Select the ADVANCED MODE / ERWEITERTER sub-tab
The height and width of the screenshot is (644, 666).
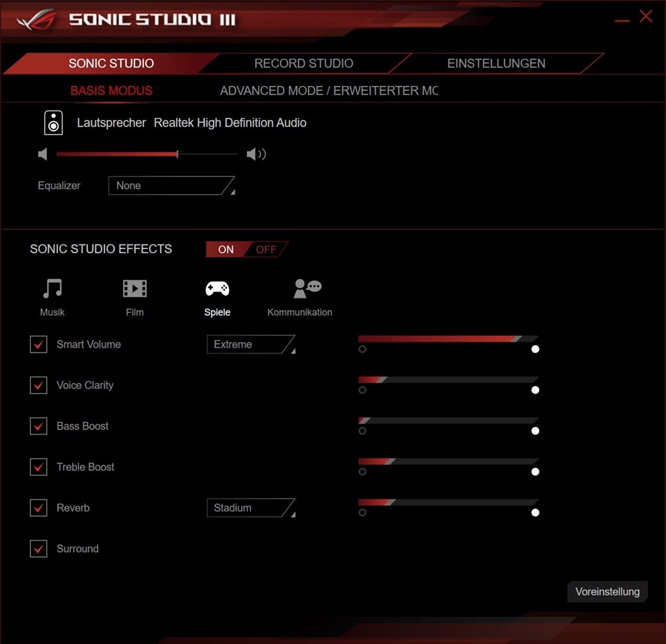[x=329, y=91]
